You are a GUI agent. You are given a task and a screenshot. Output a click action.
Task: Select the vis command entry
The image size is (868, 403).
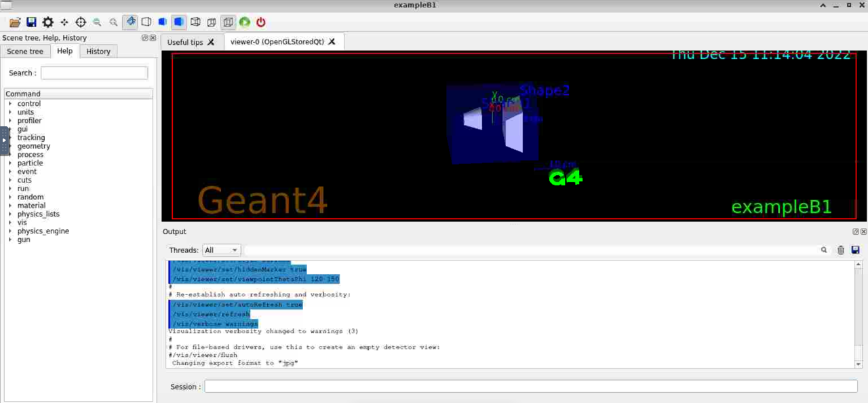pos(22,223)
